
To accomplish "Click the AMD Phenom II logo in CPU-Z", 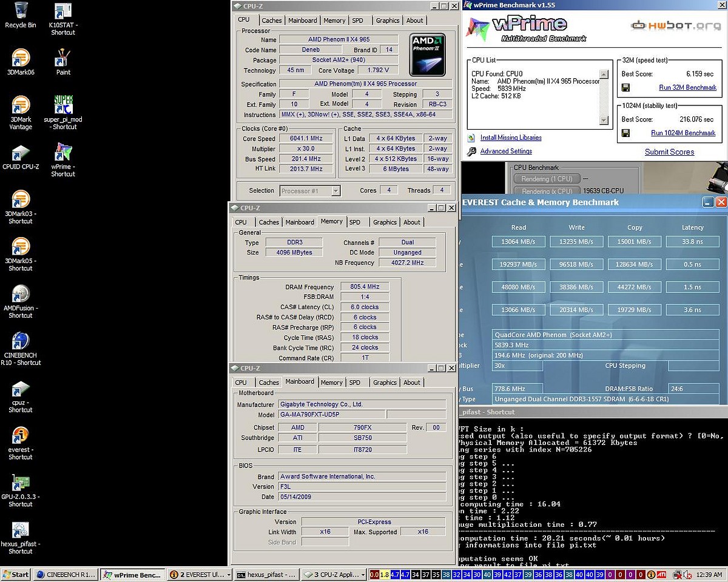I will (428, 54).
